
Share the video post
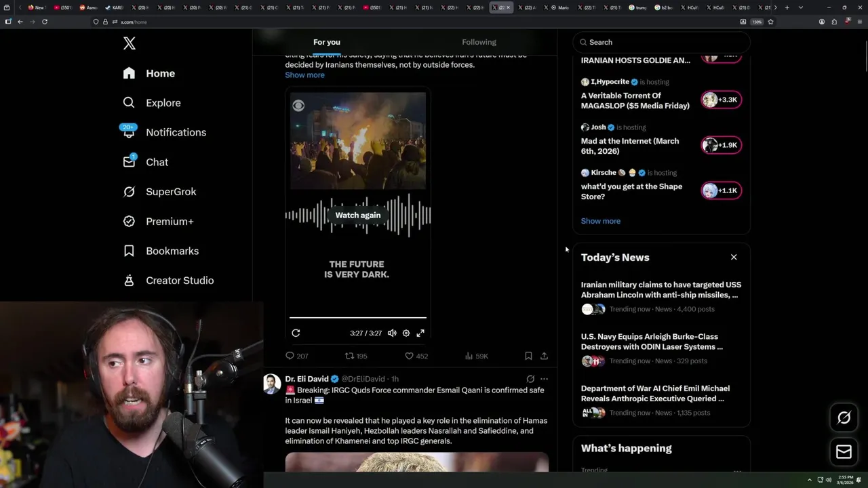[x=544, y=356]
